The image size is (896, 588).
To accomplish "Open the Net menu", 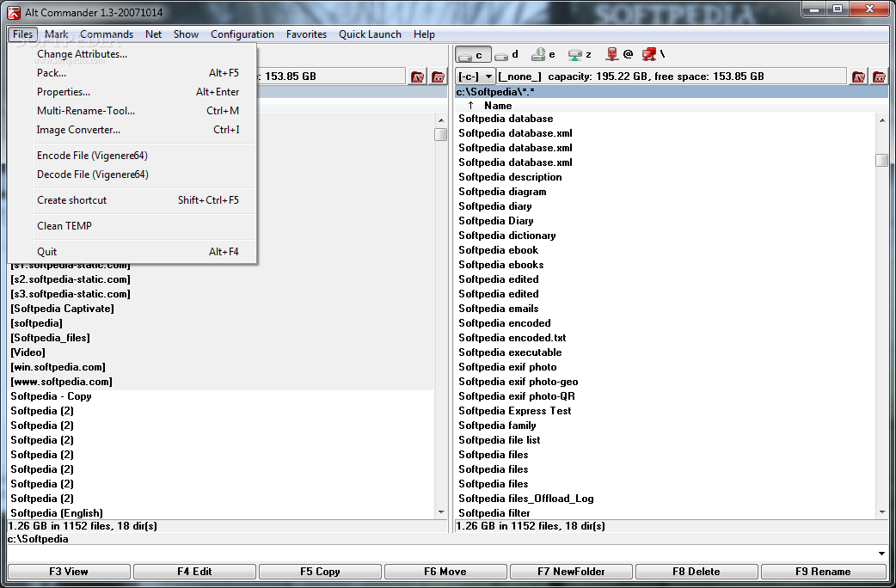I will point(153,34).
